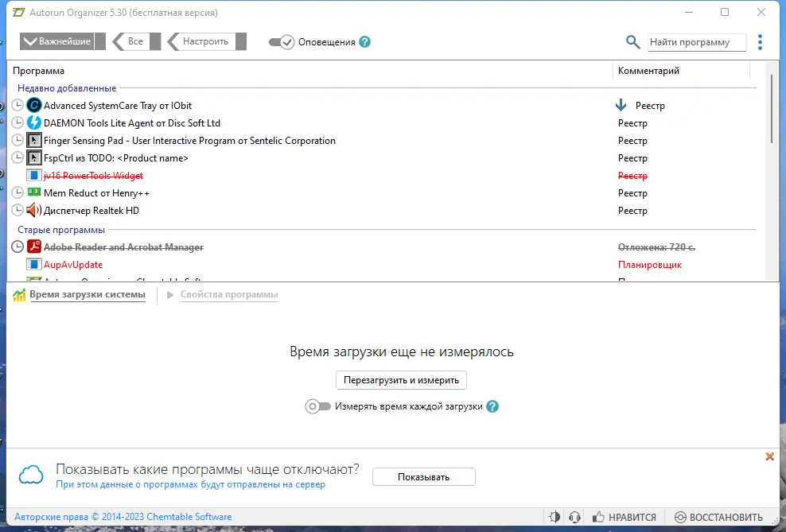Select the Важнейшие filter tab
Image resolution: width=786 pixels, height=532 pixels.
point(63,41)
